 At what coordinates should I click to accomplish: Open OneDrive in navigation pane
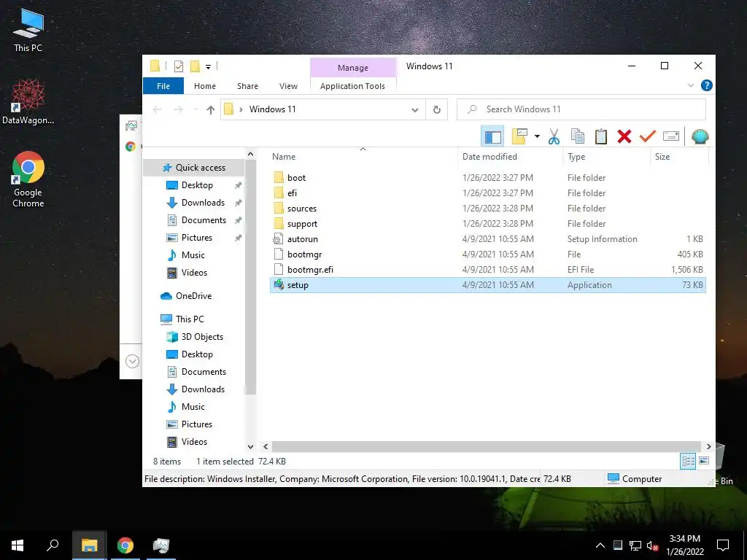point(193,296)
